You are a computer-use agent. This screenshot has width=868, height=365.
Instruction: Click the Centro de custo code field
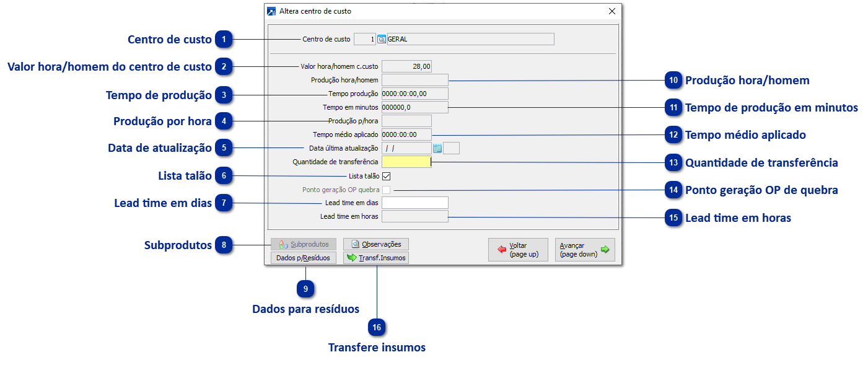[x=365, y=39]
